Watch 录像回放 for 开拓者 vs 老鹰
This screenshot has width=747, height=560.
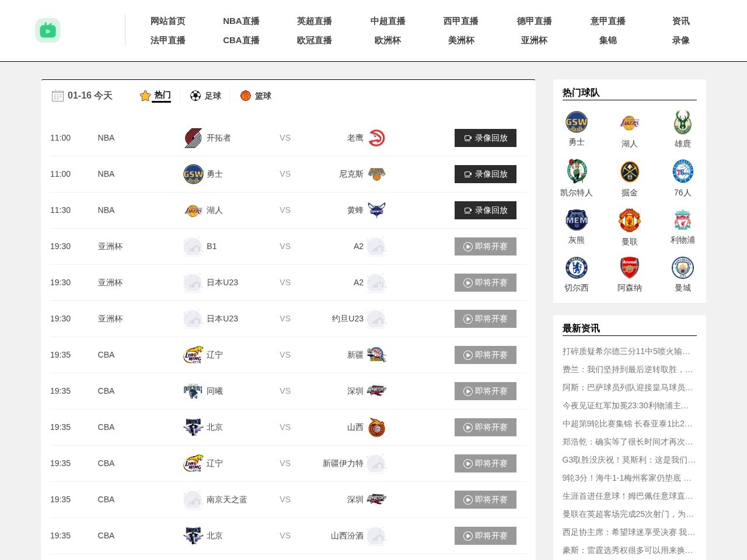point(485,138)
